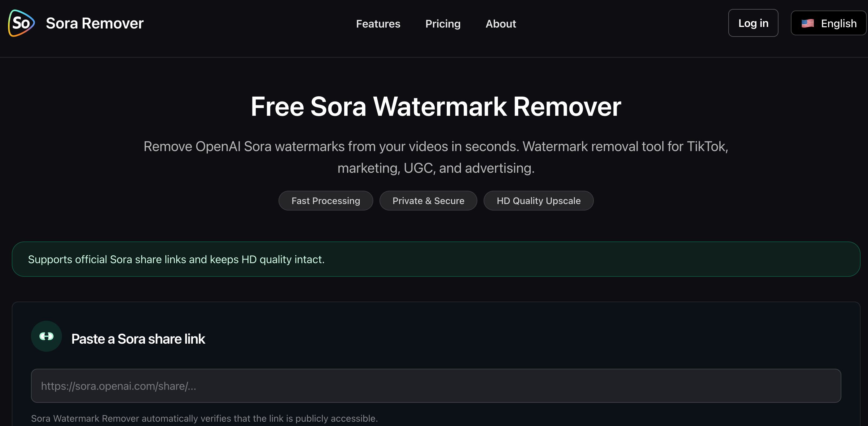
Task: Click the link verification helper text
Action: [x=204, y=418]
